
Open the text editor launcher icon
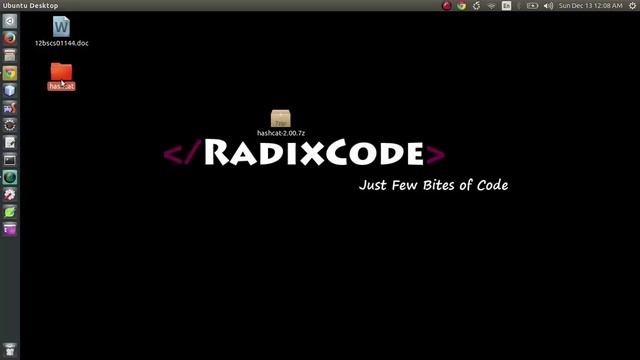[x=10, y=143]
